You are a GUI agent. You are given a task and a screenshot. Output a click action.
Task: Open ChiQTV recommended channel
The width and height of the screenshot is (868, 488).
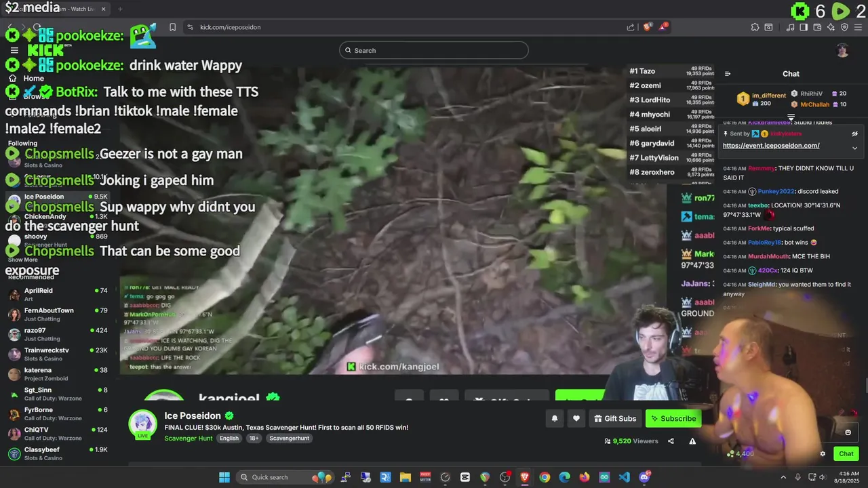(x=60, y=434)
